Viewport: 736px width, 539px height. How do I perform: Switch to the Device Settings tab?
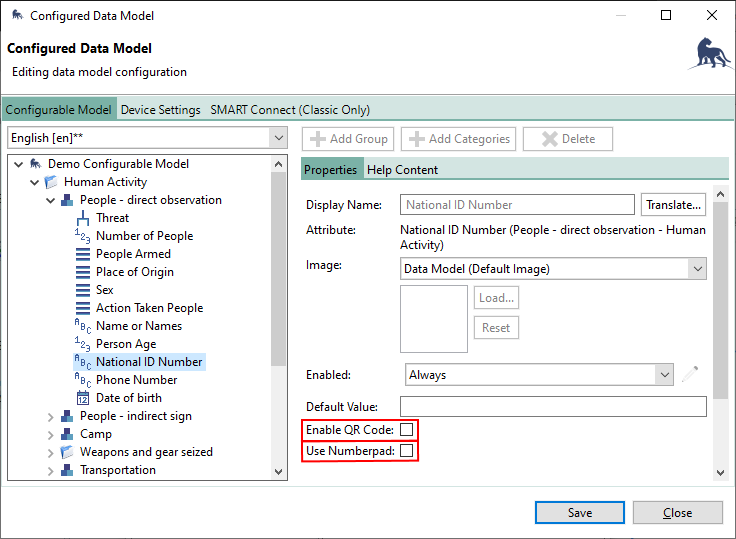pos(160,110)
